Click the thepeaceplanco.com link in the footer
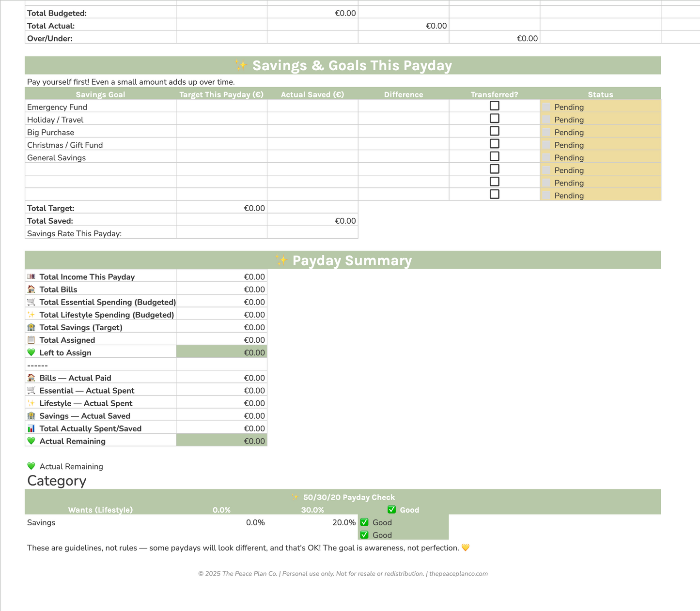The width and height of the screenshot is (700, 611). tap(458, 574)
